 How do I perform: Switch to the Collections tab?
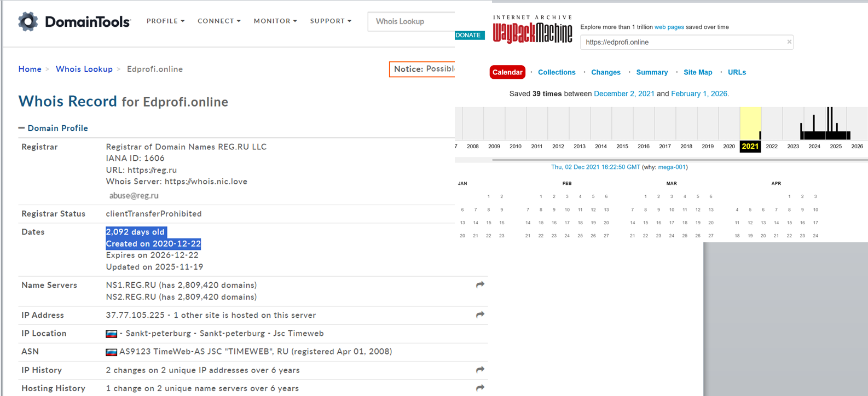coord(557,72)
